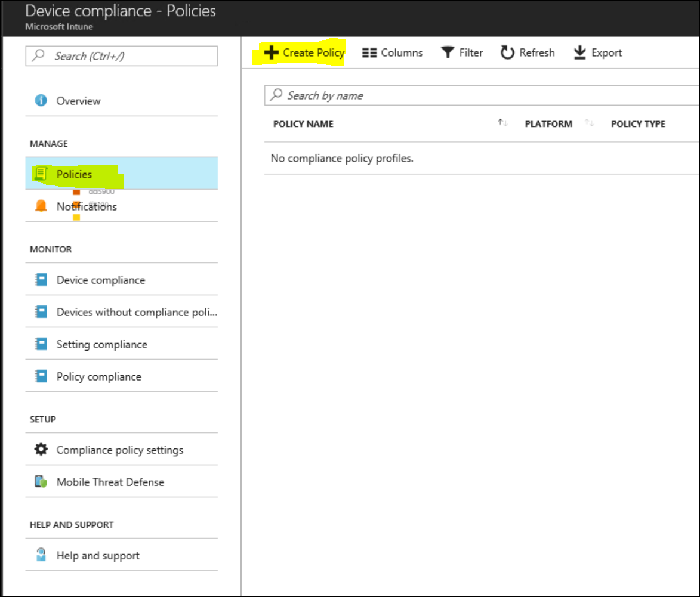Open Device compliance monitor report

[121, 280]
